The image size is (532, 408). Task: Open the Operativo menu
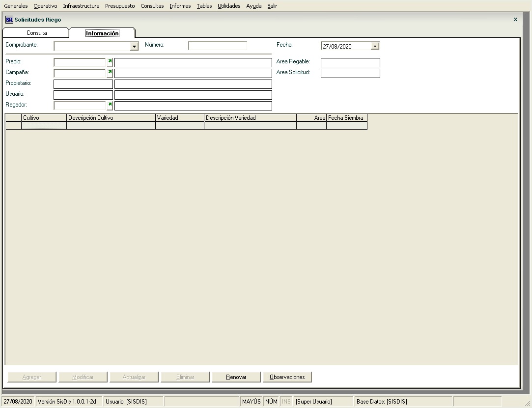45,6
